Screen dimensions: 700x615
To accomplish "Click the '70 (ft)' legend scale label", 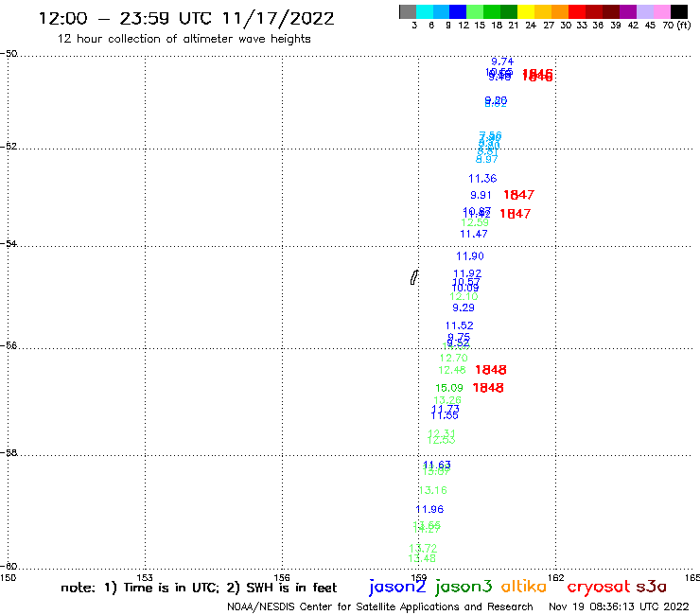I will (676, 25).
